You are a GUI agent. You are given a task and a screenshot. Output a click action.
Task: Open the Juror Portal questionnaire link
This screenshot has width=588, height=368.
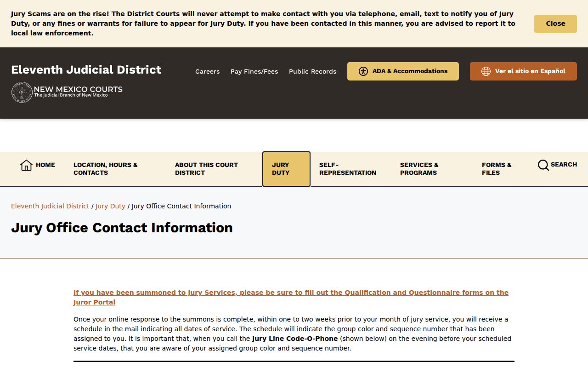[x=291, y=298]
